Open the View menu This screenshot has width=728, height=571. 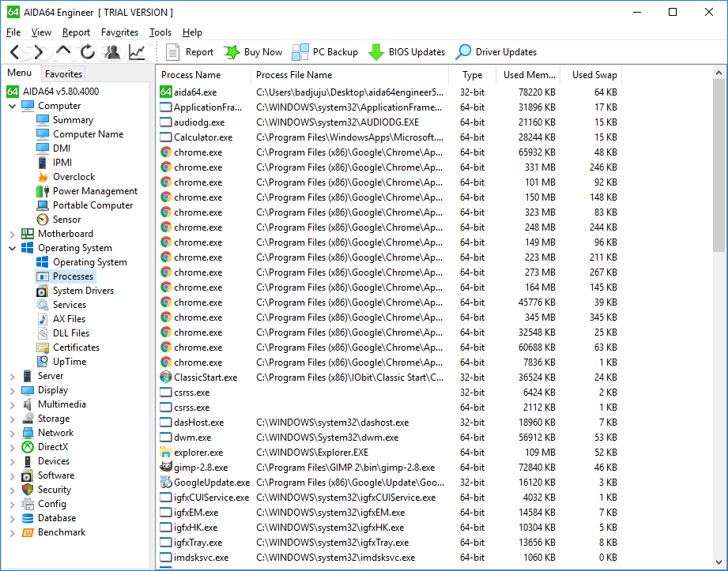tap(41, 32)
